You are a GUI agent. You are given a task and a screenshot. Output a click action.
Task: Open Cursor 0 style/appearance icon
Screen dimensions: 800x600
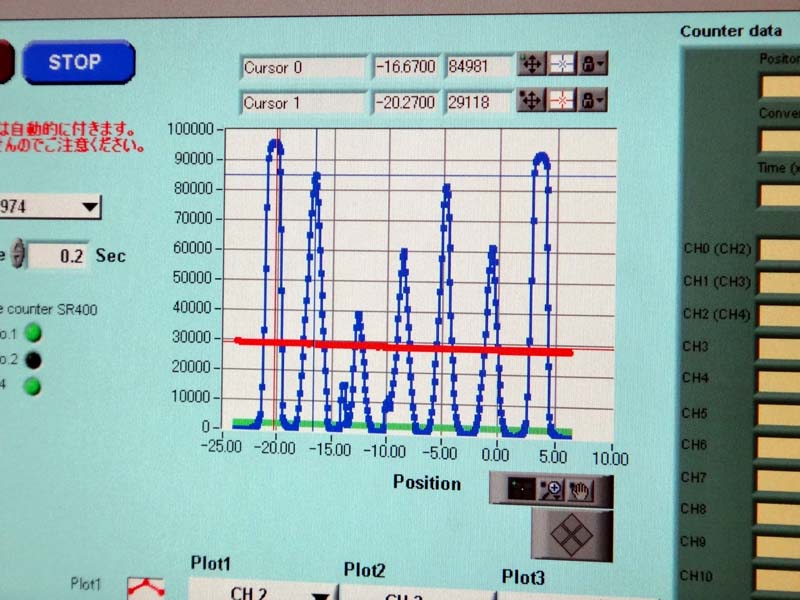tap(563, 66)
